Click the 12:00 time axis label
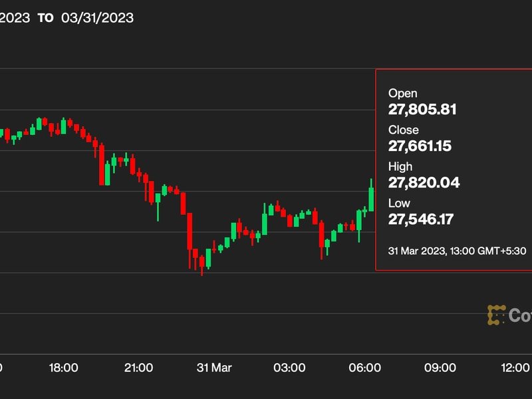532x399 pixels. click(516, 368)
